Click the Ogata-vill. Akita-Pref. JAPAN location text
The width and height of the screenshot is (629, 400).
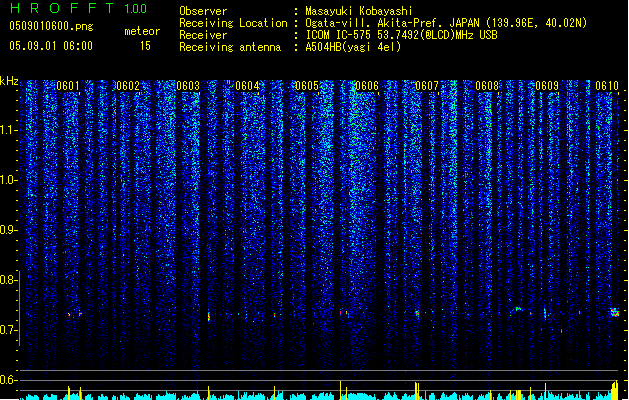[x=446, y=23]
